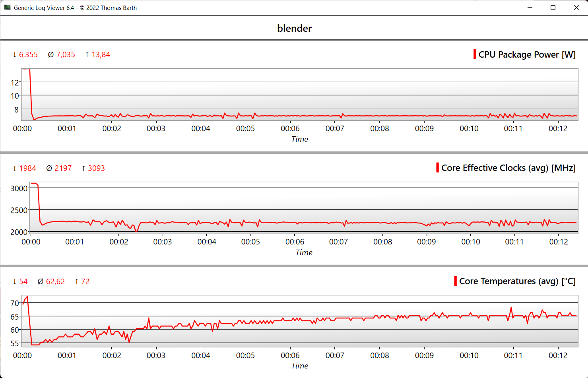Click the 54 minimum temperature value

click(x=23, y=282)
